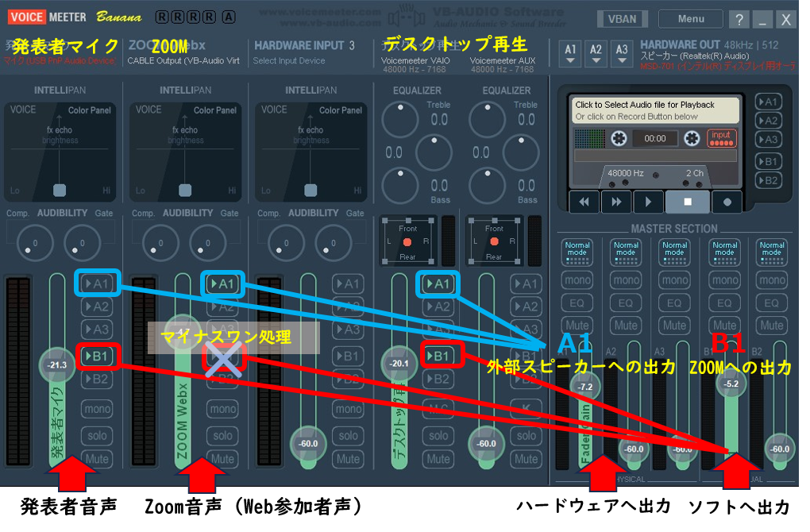Change the B2 bus Normal mode selector

[x=772, y=252]
